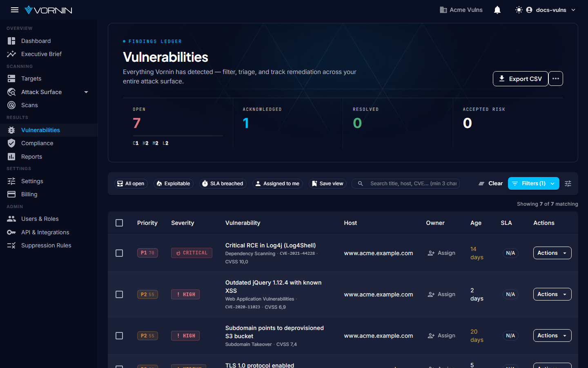Open the docs-vulns user menu
The image size is (588, 368).
551,10
